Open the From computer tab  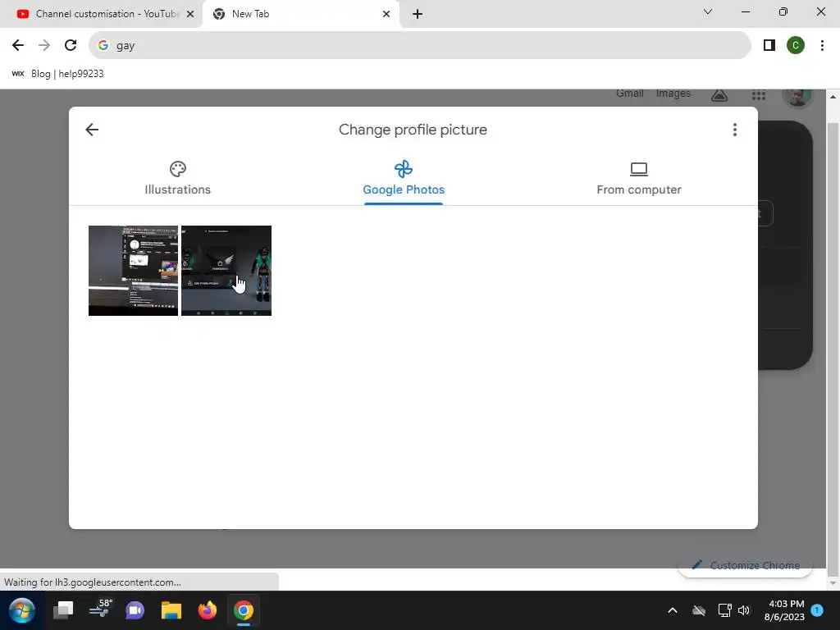pos(638,178)
